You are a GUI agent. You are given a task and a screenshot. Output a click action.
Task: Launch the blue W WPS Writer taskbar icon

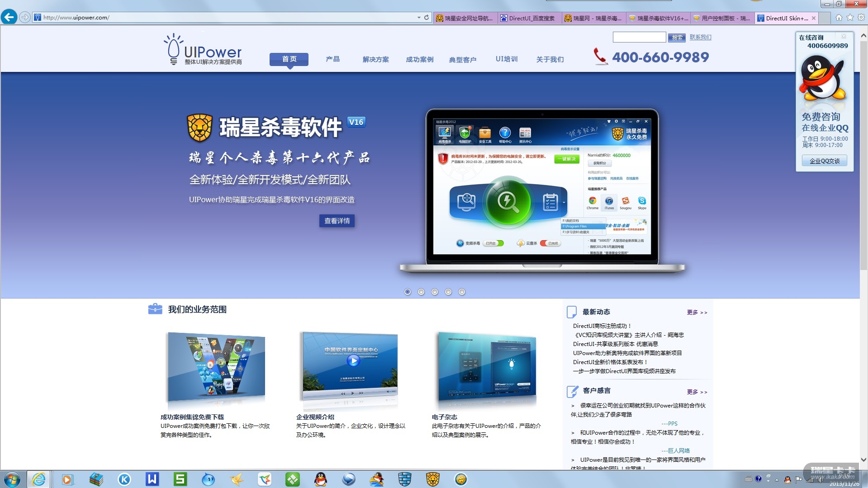pyautogui.click(x=152, y=479)
